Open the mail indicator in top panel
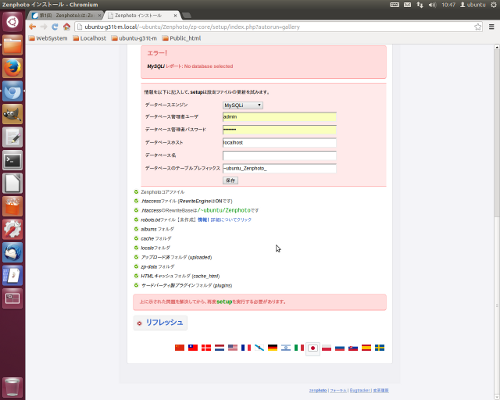Screen dimensions: 500x400 coord(407,5)
